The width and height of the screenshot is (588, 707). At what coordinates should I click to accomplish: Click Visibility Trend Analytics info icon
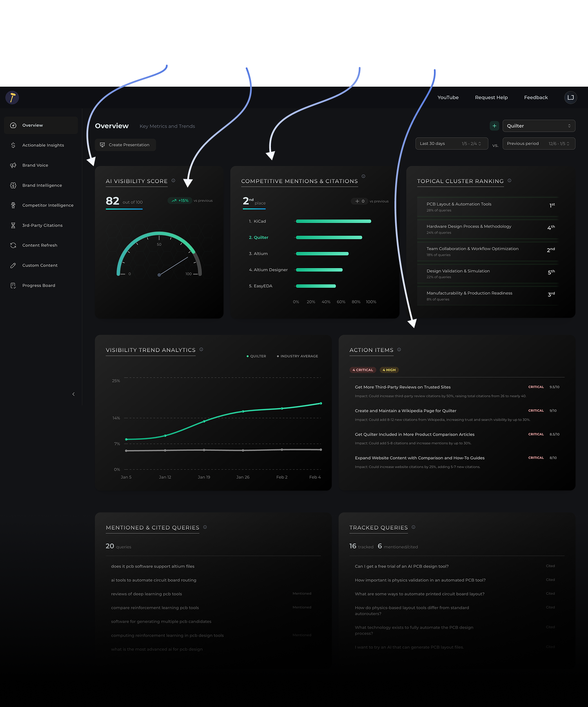pos(201,350)
